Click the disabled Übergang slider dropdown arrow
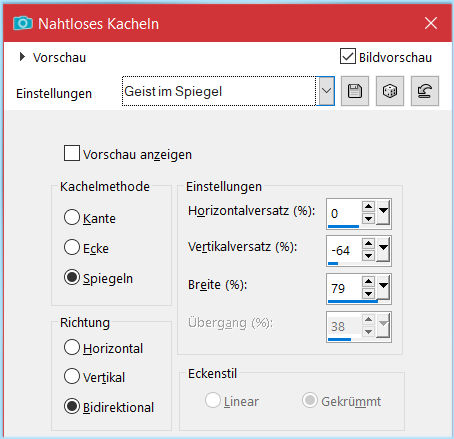Image resolution: width=454 pixels, height=439 pixels. pos(383,325)
